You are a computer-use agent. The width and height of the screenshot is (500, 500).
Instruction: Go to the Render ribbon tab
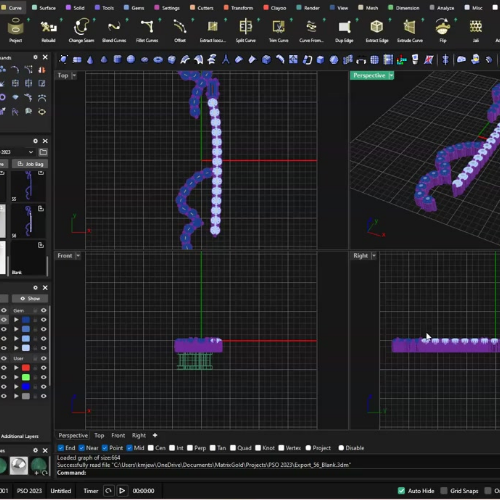[308, 8]
